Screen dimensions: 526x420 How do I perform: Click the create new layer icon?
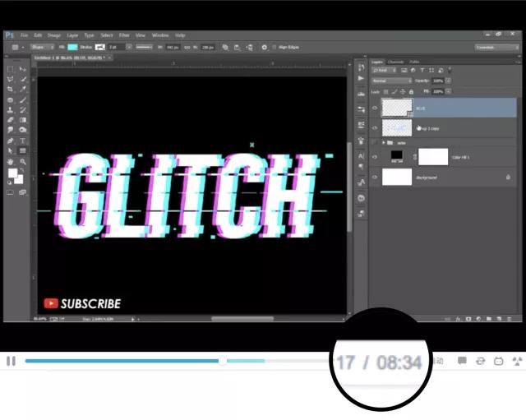tap(499, 319)
